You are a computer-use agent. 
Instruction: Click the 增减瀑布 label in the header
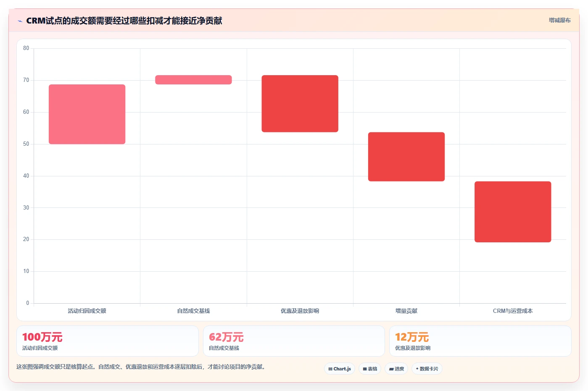[559, 20]
